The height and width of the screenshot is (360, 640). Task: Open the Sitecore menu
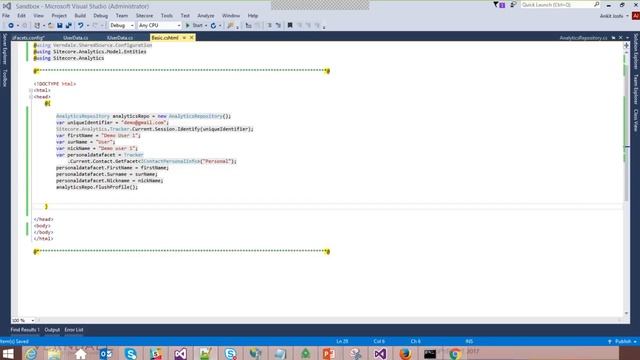click(144, 16)
